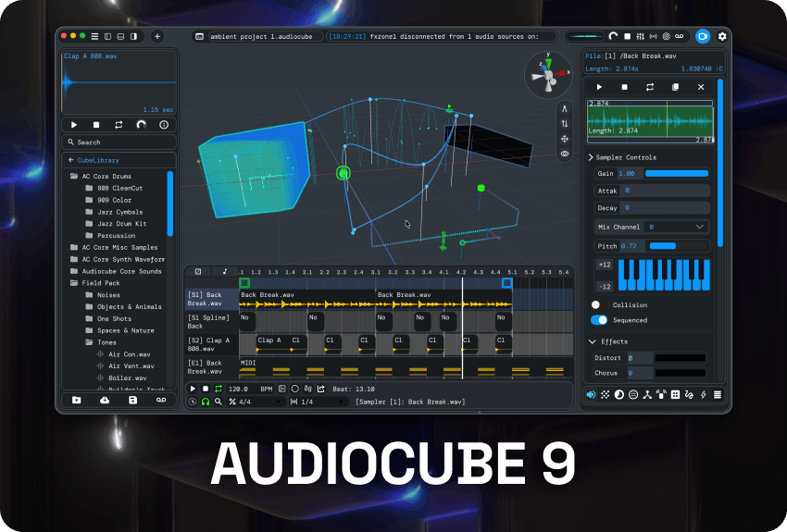The height and width of the screenshot is (532, 787).
Task: Click the record circle in transport bar
Action: pos(294,389)
